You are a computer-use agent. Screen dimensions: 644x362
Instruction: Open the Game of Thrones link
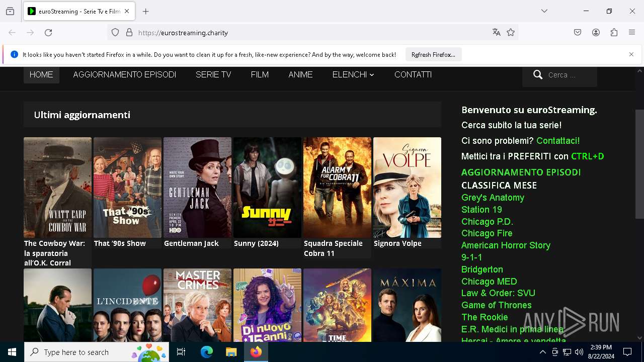coord(496,305)
